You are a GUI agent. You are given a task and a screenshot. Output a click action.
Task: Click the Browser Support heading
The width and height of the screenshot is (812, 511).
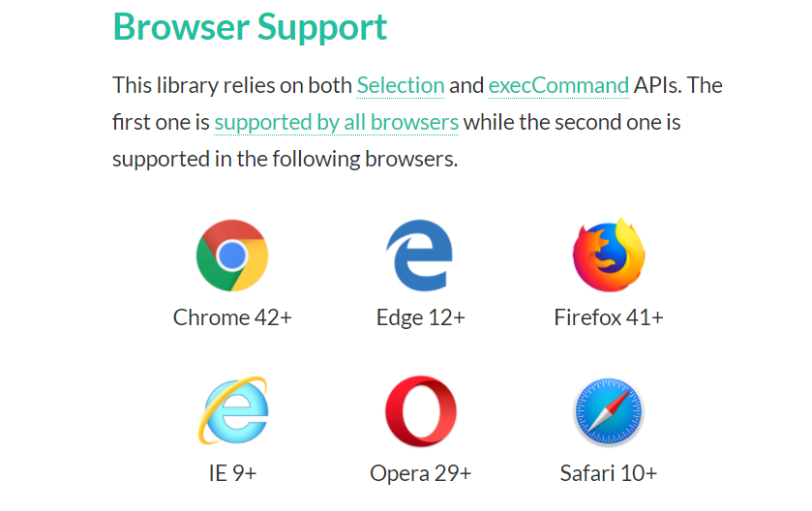[250, 27]
